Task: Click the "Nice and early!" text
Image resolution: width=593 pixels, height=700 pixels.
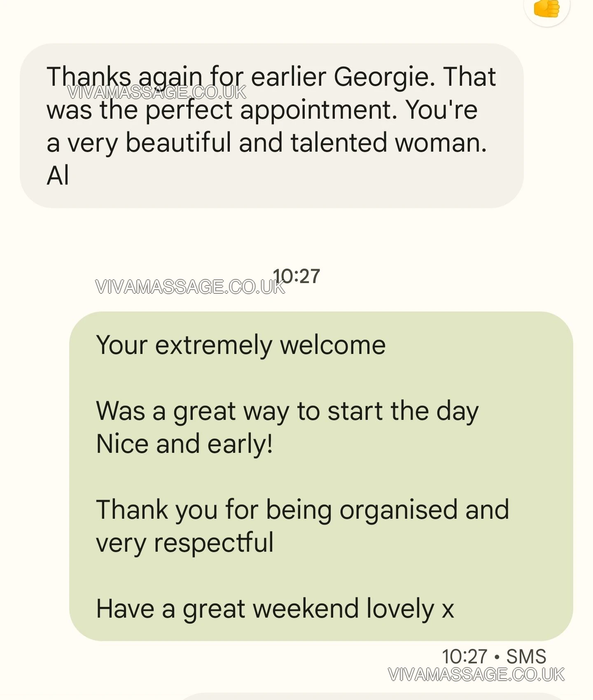Action: click(x=184, y=444)
